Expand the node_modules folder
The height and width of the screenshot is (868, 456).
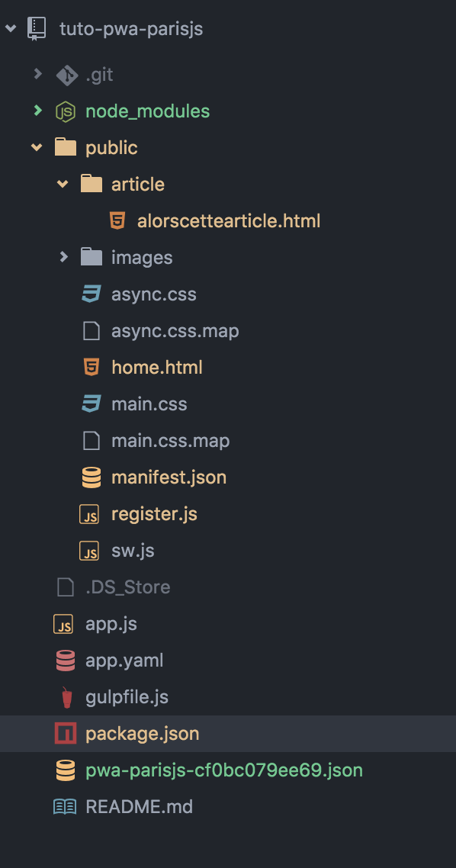(37, 111)
